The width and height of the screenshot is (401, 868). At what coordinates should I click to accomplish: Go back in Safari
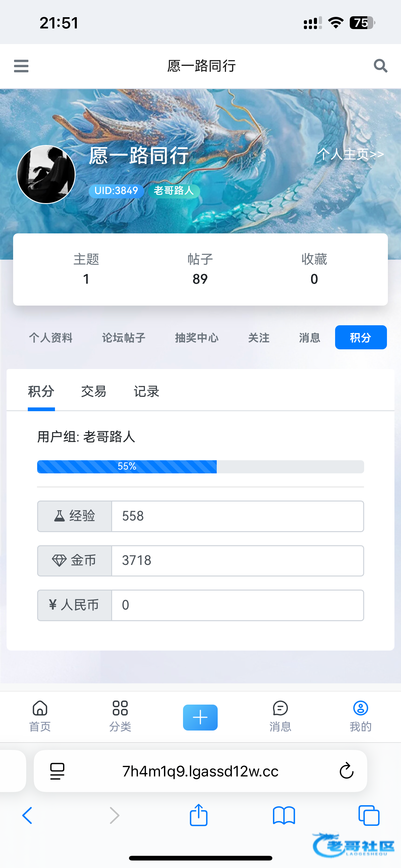tap(27, 816)
